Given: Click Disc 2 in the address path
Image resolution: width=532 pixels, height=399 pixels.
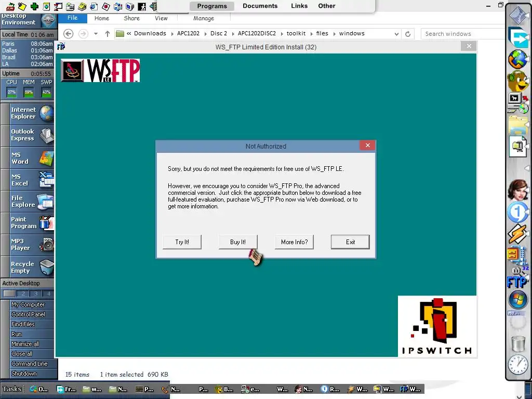Looking at the screenshot, I should coord(219,33).
